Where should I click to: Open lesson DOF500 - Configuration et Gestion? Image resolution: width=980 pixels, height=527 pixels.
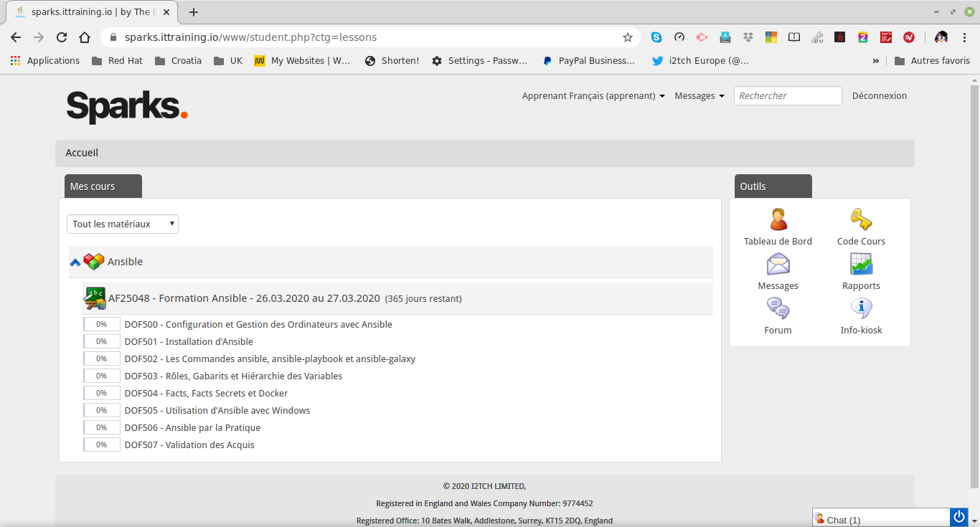pyautogui.click(x=258, y=325)
